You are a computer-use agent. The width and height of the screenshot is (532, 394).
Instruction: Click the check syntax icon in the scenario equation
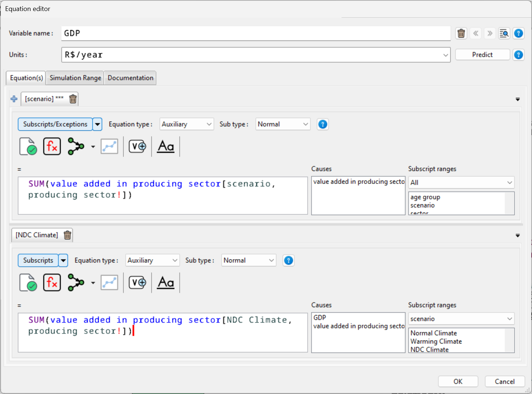click(x=28, y=146)
